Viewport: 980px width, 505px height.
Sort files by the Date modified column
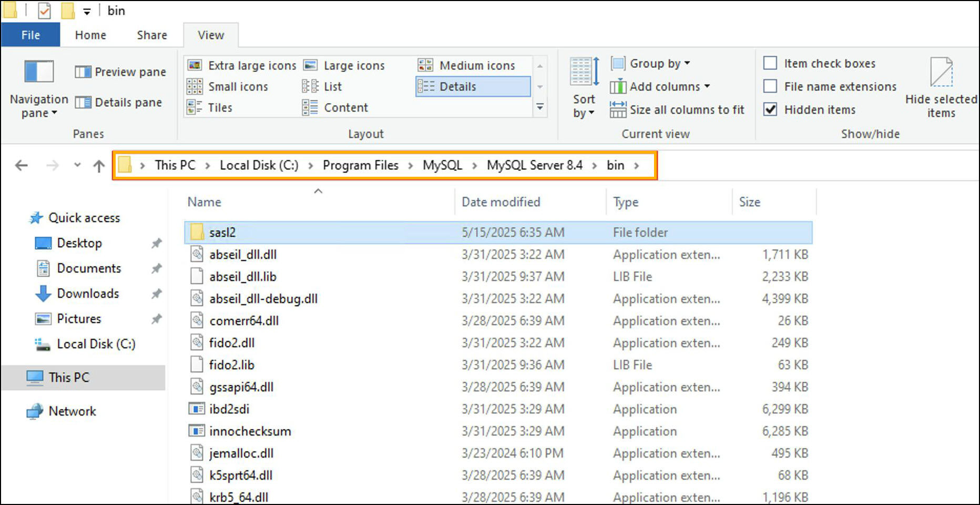coord(501,202)
